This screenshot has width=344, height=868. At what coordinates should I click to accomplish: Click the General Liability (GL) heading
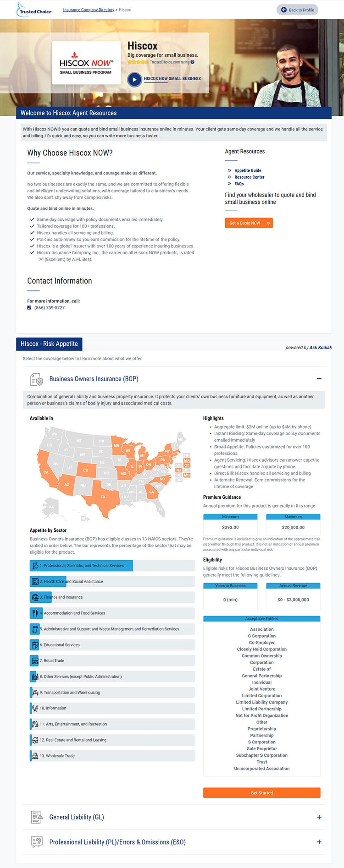pos(77,817)
